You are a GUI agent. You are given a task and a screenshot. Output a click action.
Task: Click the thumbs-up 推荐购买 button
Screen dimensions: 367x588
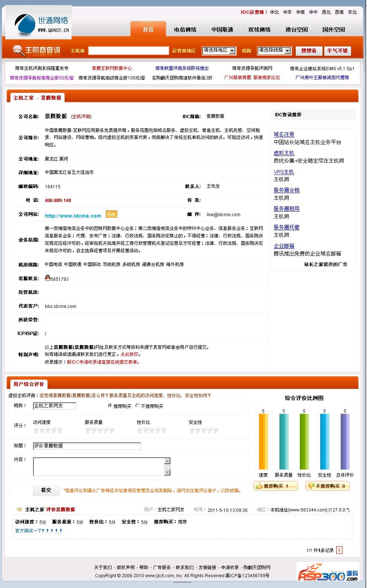pyautogui.click(x=276, y=486)
